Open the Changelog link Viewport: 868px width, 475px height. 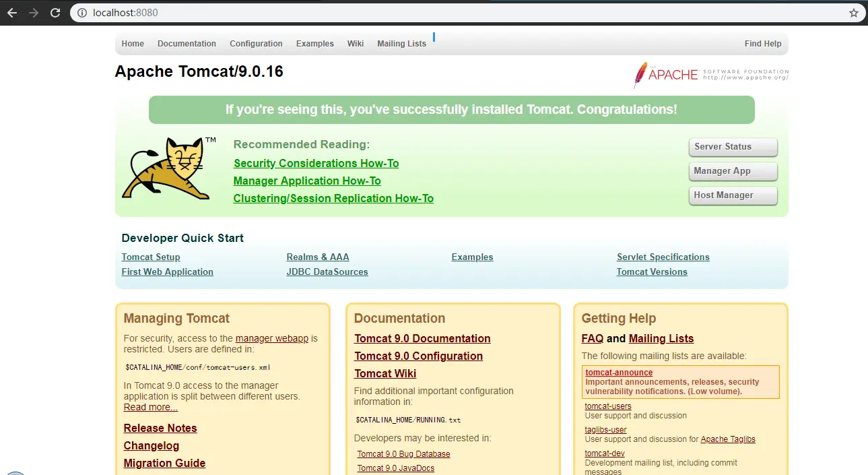[x=152, y=446]
